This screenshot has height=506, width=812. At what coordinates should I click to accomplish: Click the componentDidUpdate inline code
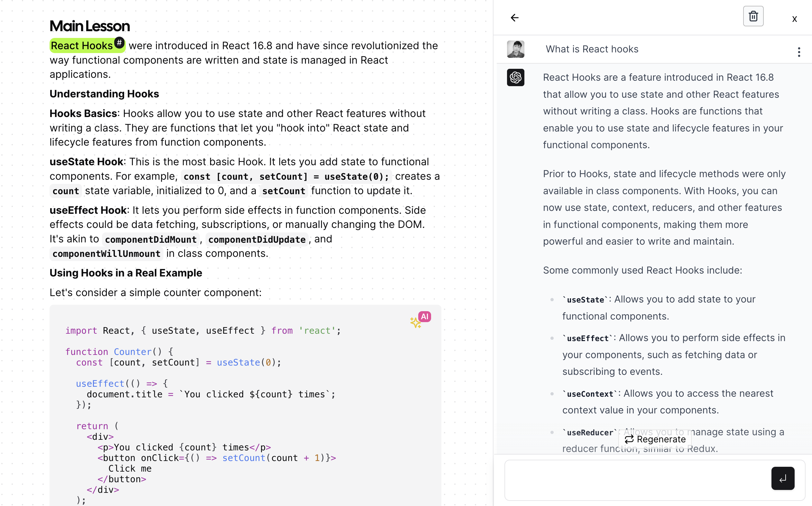pyautogui.click(x=257, y=239)
